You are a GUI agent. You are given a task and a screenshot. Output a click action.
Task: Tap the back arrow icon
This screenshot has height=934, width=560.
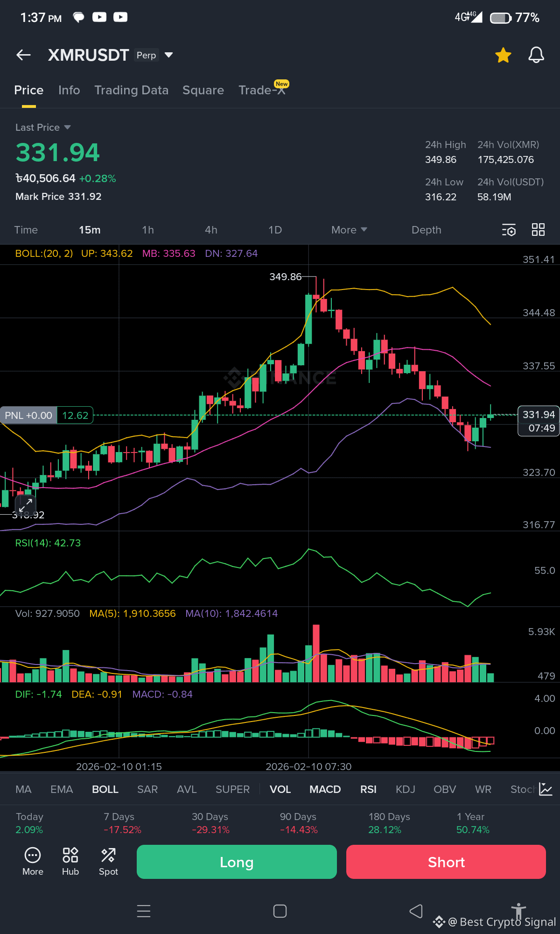point(23,55)
